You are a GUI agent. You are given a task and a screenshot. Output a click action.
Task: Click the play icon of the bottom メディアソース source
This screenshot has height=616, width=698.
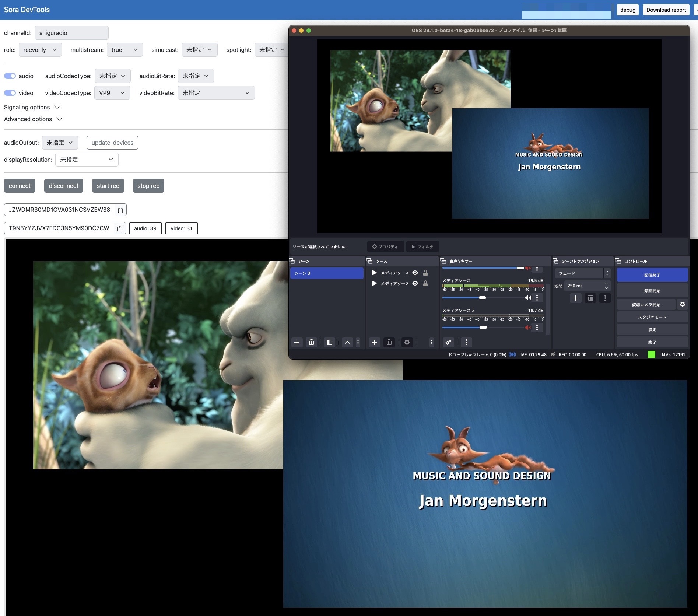[x=374, y=283]
